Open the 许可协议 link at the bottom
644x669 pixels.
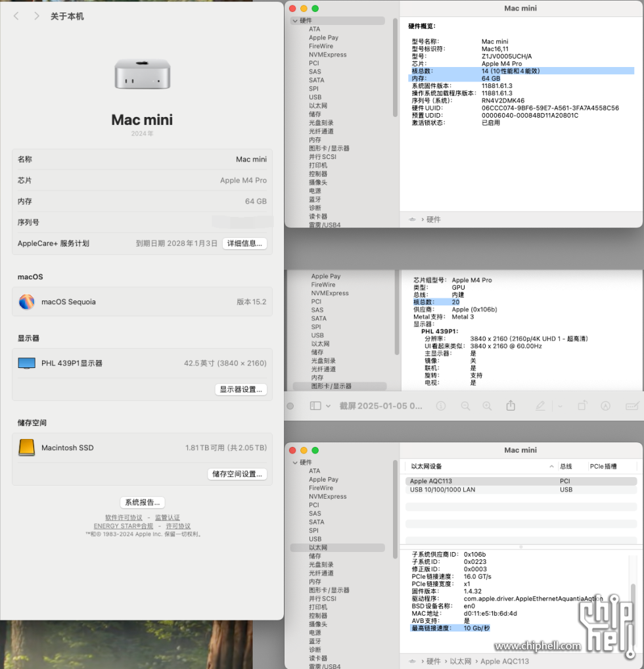pos(178,526)
